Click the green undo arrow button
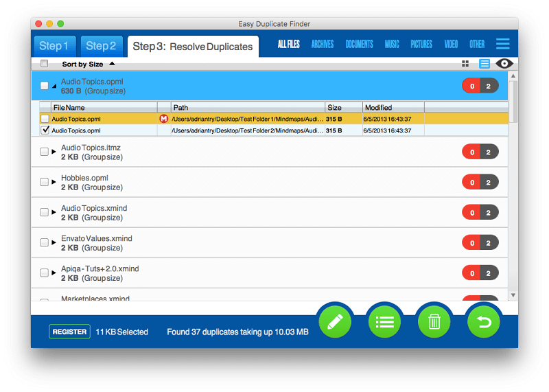This screenshot has width=549, height=392. click(x=484, y=322)
